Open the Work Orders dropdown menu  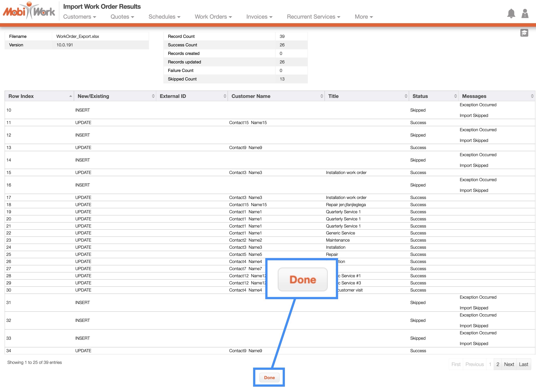coord(213,17)
